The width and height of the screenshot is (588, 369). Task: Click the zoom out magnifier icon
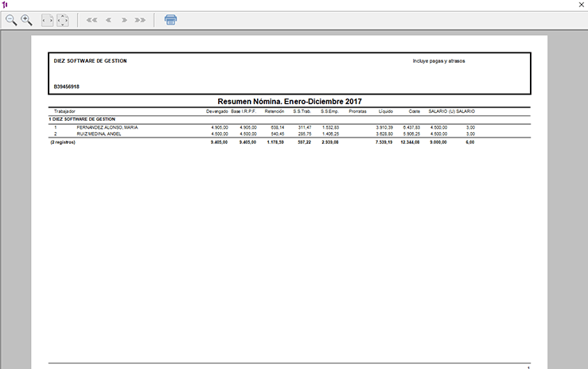(11, 20)
